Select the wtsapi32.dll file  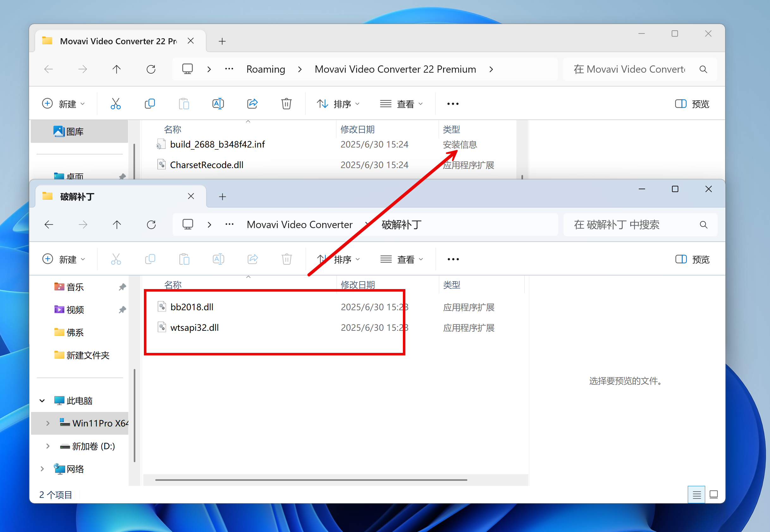pos(194,328)
